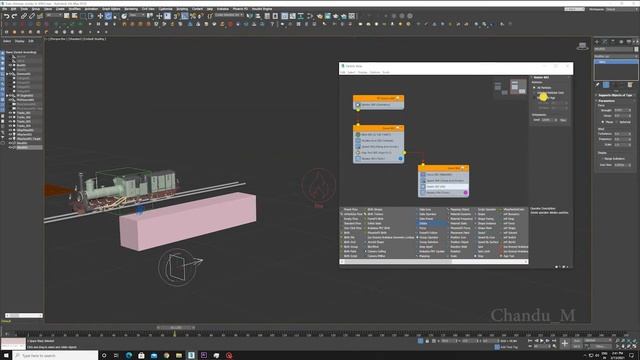Switch to Display tab in Scene Explorer

[20, 41]
